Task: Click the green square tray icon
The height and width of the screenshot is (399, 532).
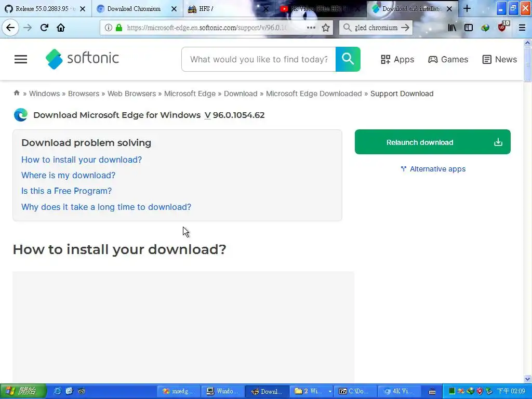Action: tap(451, 391)
